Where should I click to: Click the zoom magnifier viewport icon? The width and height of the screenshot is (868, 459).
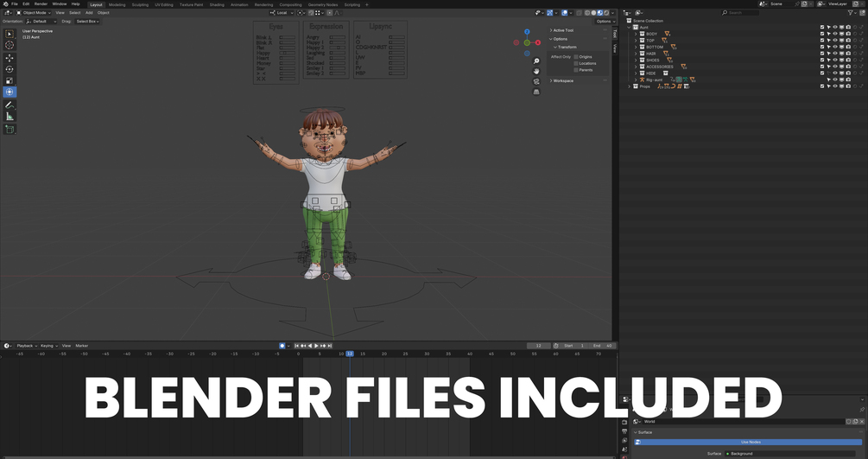[x=535, y=61]
